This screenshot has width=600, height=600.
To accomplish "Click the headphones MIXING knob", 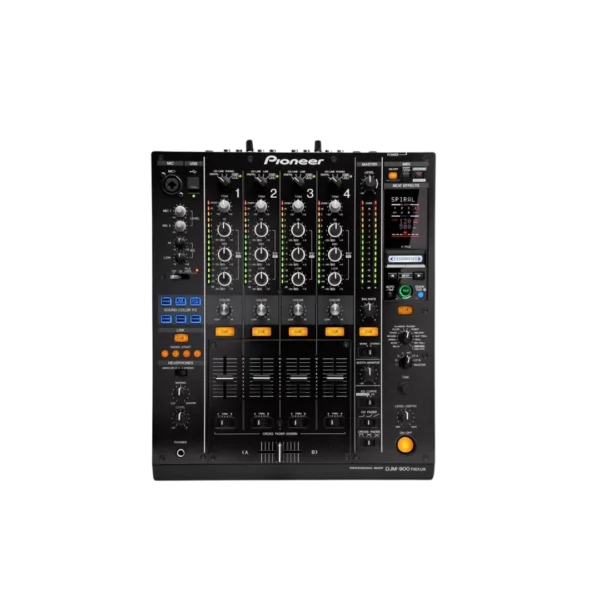I will [x=180, y=393].
